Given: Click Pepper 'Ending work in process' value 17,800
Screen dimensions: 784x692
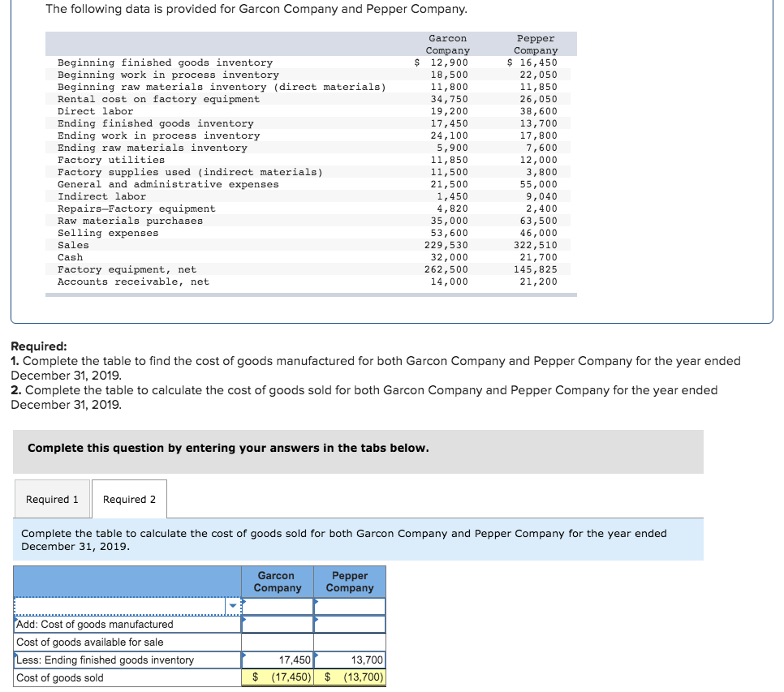Looking at the screenshot, I should tap(539, 135).
